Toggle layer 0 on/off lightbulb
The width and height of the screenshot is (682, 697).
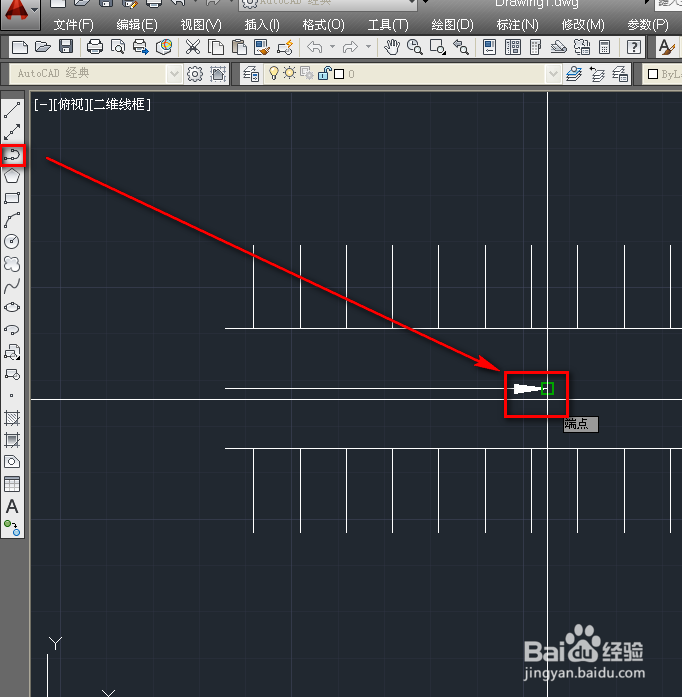click(274, 73)
